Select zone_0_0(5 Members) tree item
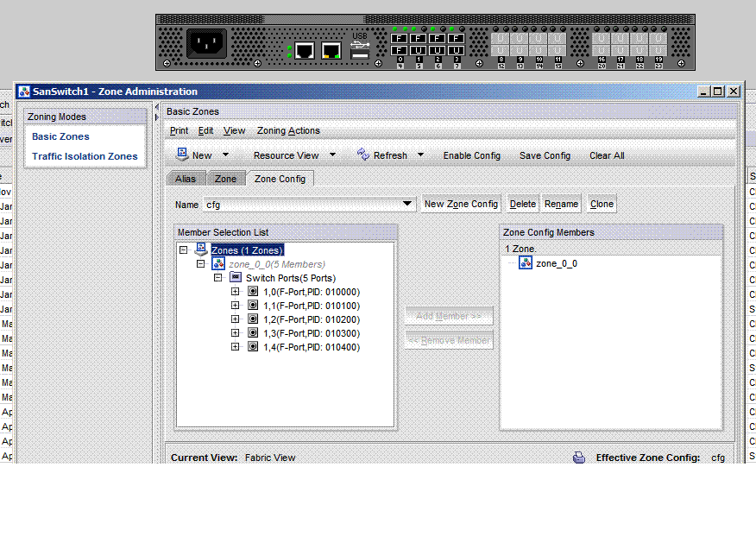Image resolution: width=756 pixels, height=543 pixels. click(277, 264)
